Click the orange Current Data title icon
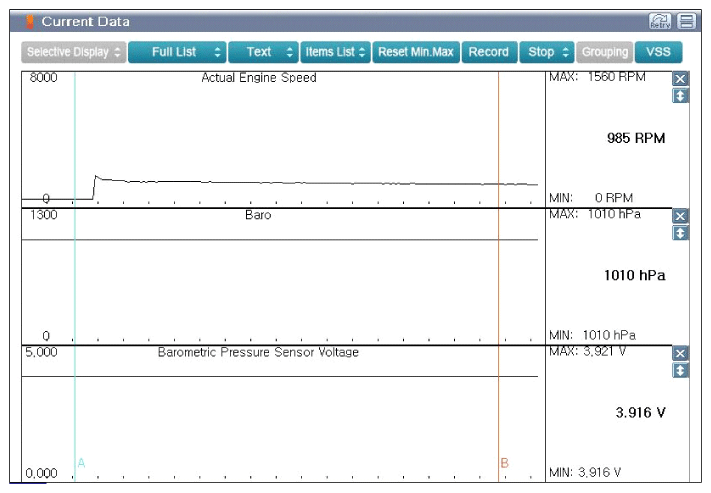The width and height of the screenshot is (711, 493). (x=30, y=22)
